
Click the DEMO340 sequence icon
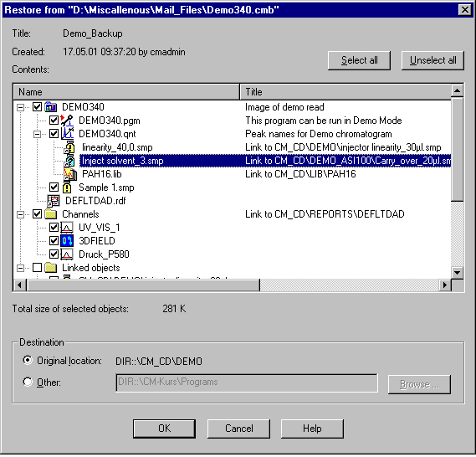51,107
